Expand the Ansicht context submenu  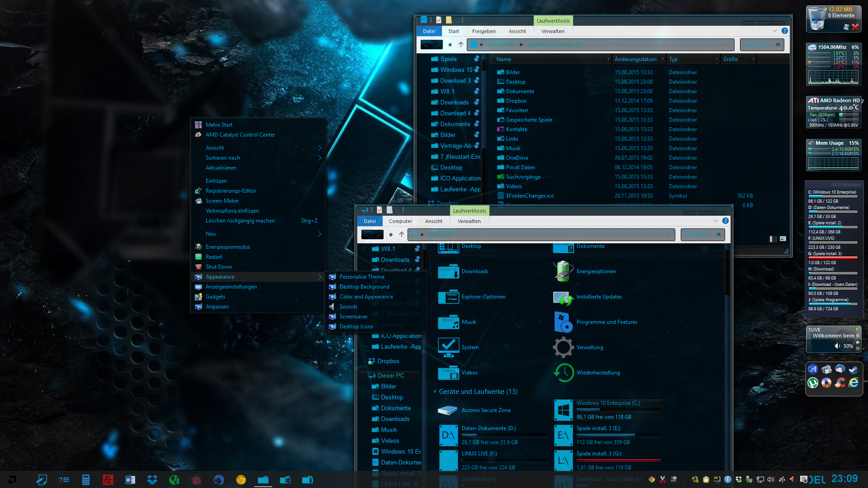tap(319, 148)
